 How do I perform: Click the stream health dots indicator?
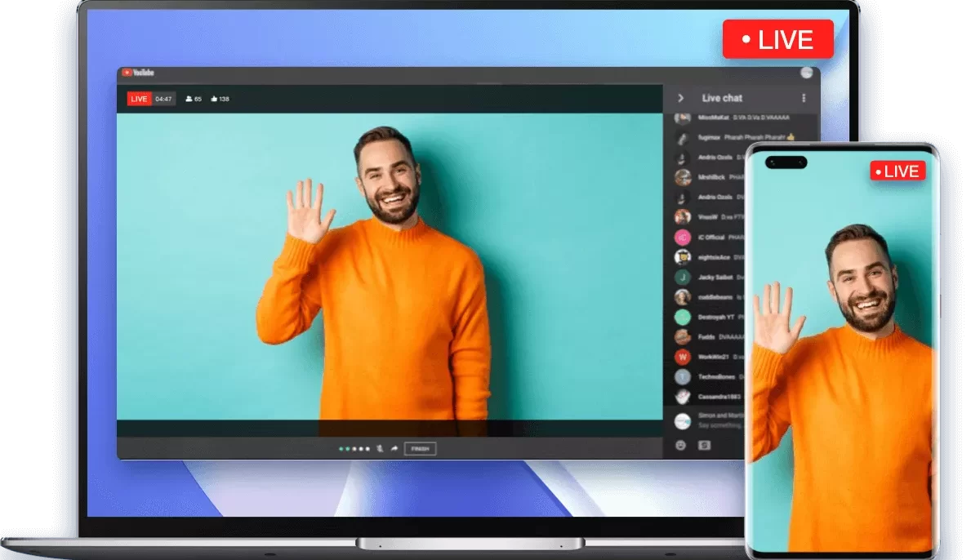354,448
